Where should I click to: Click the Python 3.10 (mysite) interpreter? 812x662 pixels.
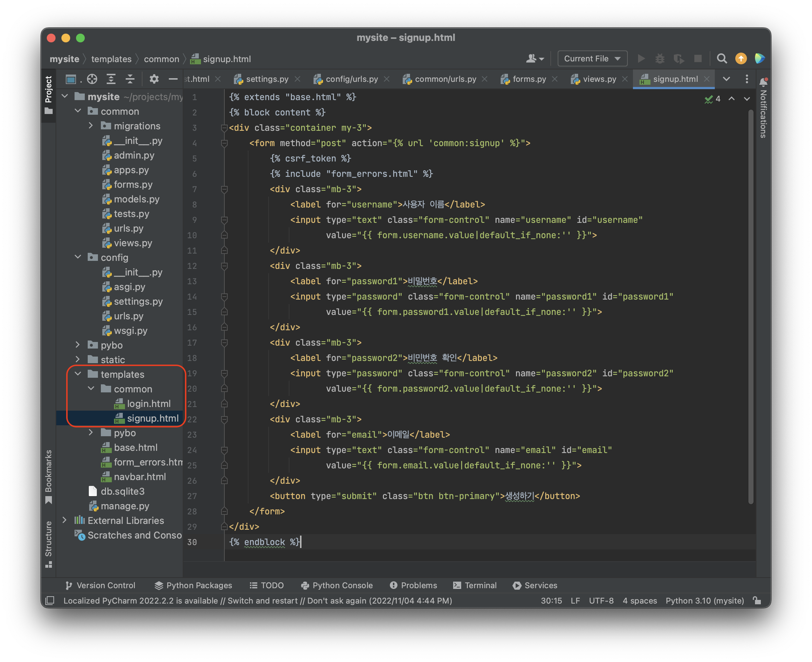[705, 601]
